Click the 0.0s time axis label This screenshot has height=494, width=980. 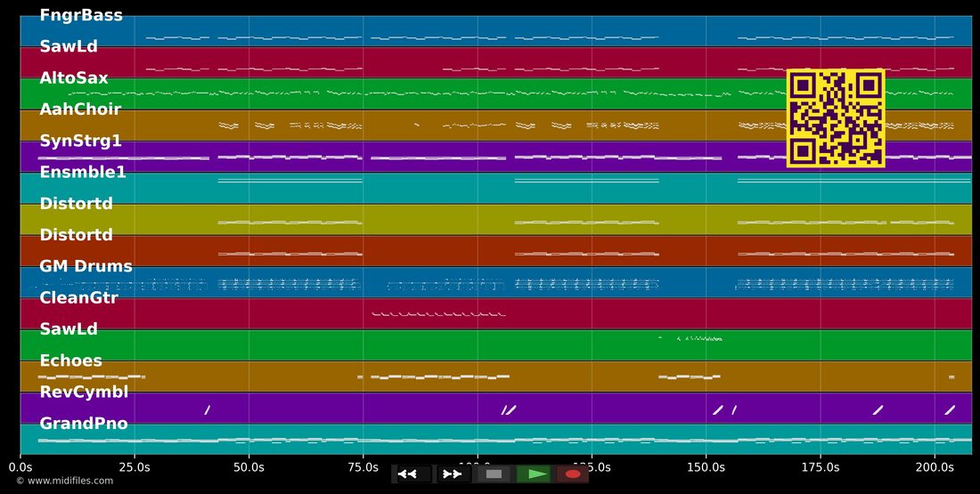tap(20, 467)
